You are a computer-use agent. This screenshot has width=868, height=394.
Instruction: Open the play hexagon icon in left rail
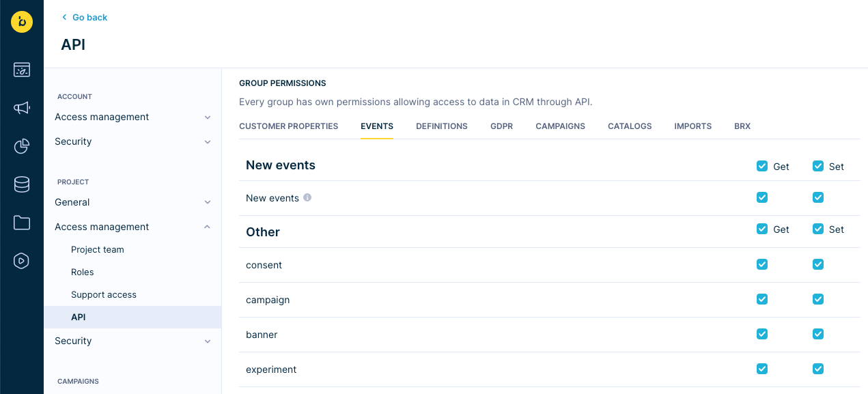tap(22, 261)
